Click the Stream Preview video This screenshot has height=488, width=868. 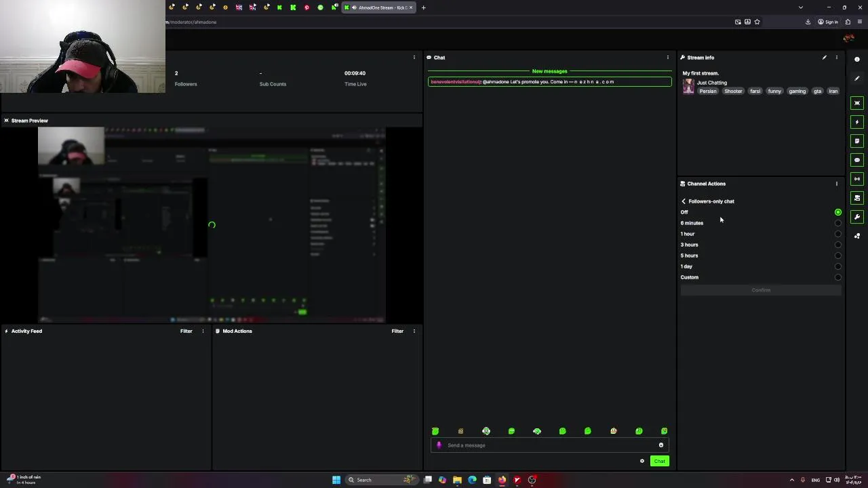tap(212, 224)
